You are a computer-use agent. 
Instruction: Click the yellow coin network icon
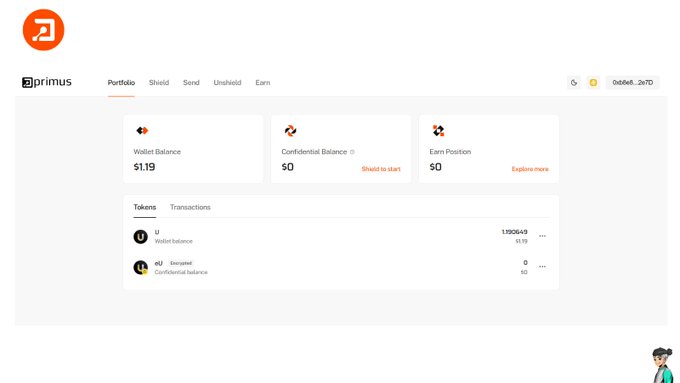coord(593,82)
